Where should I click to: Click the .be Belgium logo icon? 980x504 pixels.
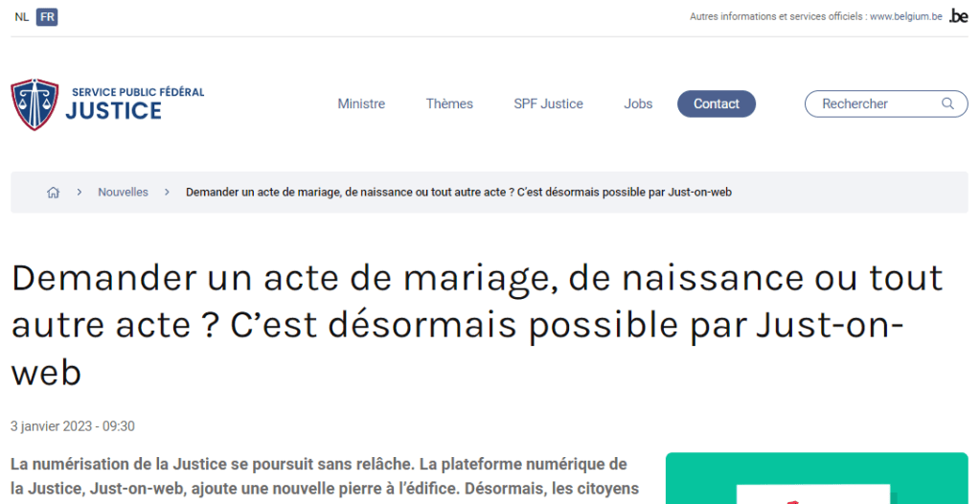[x=958, y=16]
